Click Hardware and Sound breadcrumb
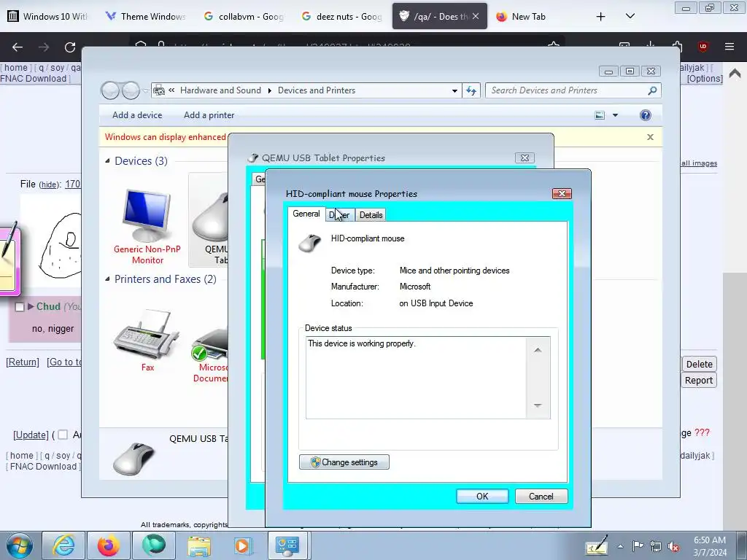The height and width of the screenshot is (560, 747). (x=220, y=90)
